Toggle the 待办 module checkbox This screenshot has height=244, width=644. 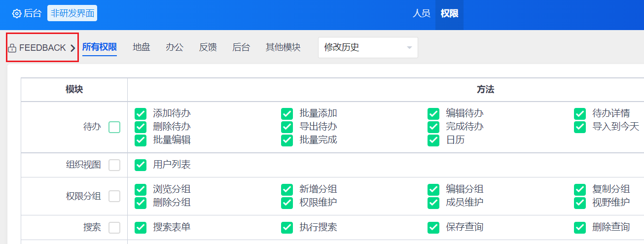[114, 127]
